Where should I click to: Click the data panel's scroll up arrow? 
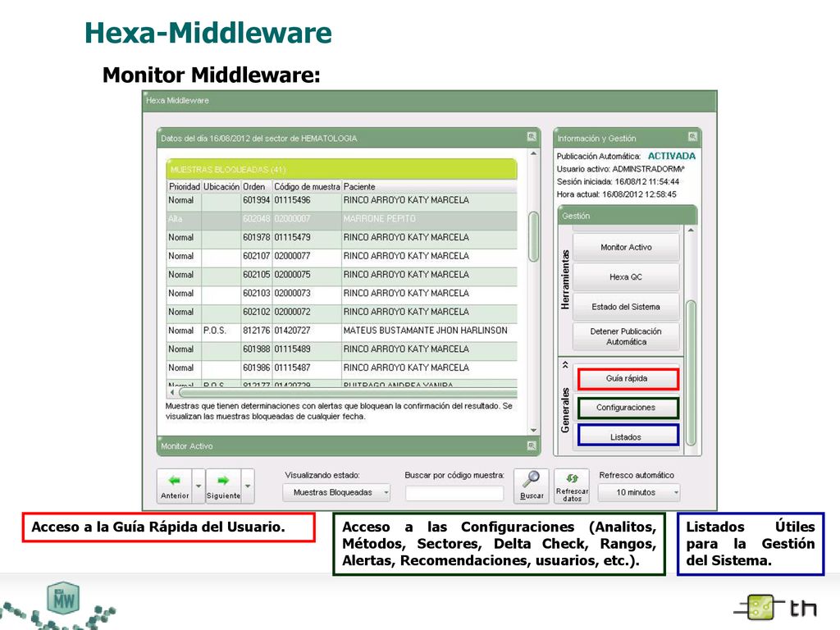point(533,153)
